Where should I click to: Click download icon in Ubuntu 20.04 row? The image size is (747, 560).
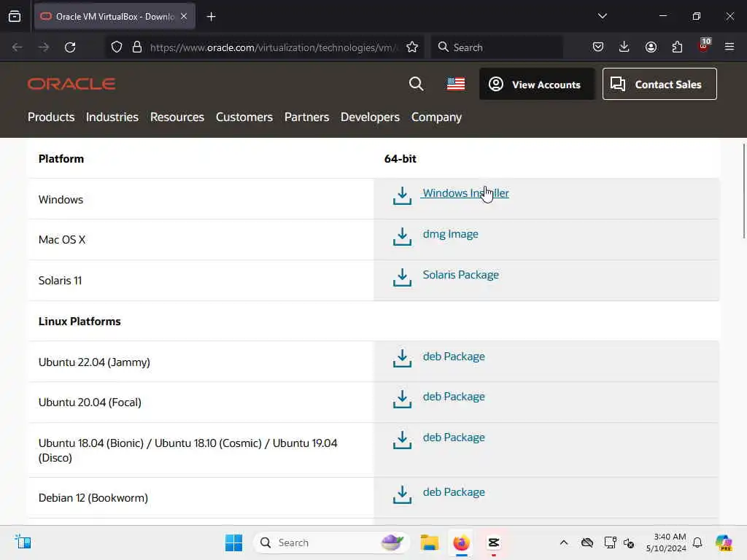click(x=402, y=399)
